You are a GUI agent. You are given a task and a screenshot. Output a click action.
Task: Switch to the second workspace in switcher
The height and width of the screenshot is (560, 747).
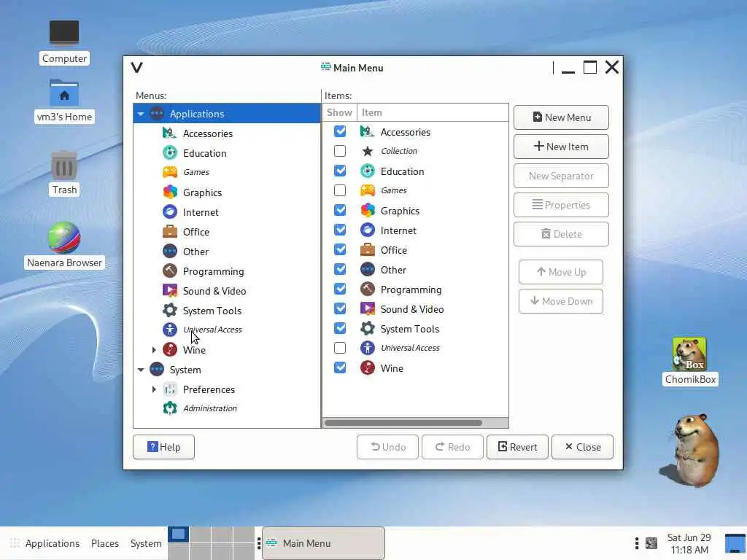coord(200,534)
